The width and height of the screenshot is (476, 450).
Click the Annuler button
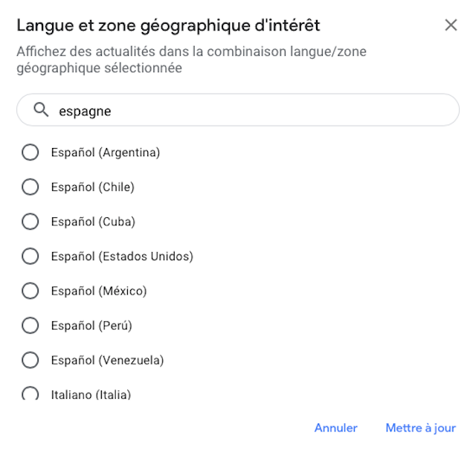(335, 428)
